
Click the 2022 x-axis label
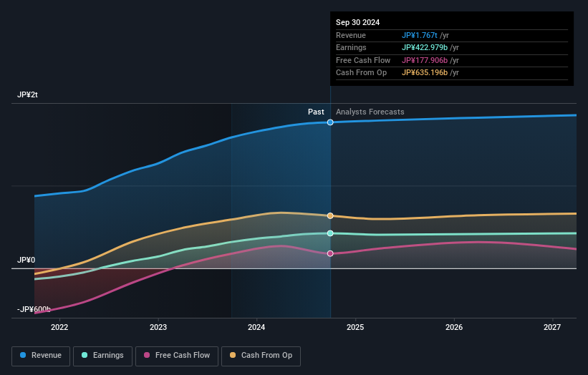pos(59,328)
